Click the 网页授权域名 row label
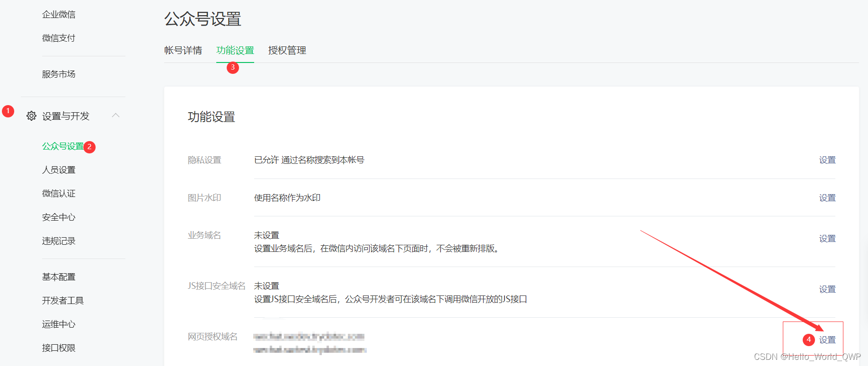Image resolution: width=868 pixels, height=366 pixels. pos(213,337)
